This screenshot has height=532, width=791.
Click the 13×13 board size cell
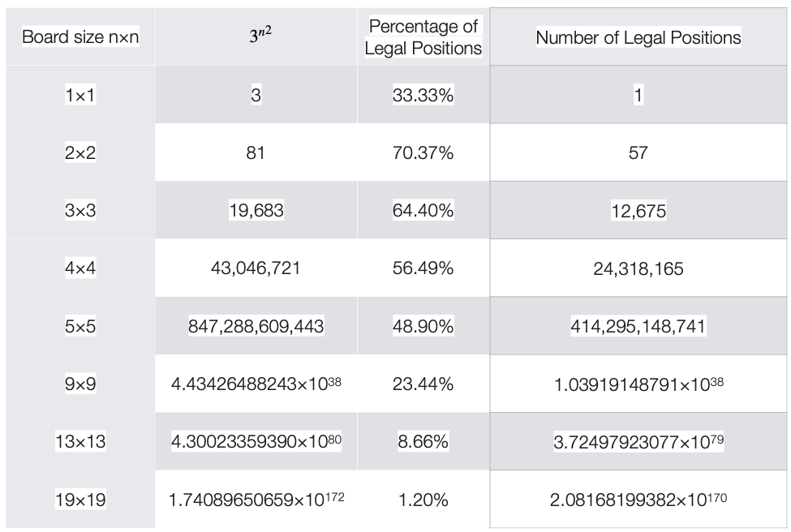point(80,442)
